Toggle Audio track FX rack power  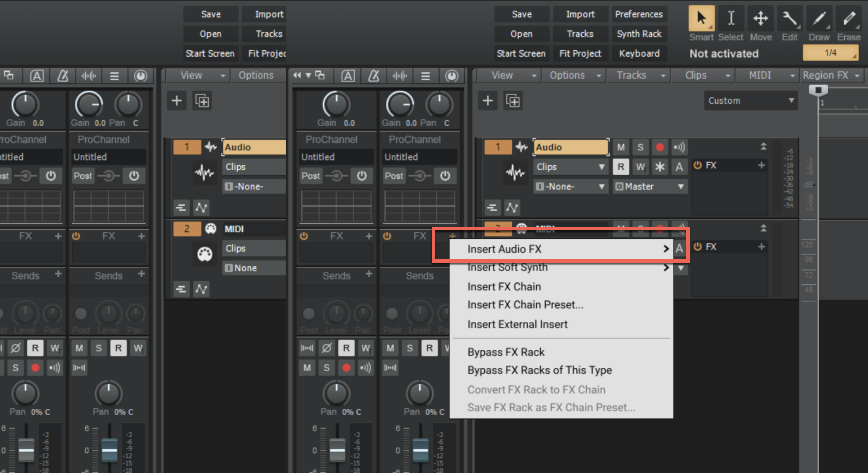697,165
